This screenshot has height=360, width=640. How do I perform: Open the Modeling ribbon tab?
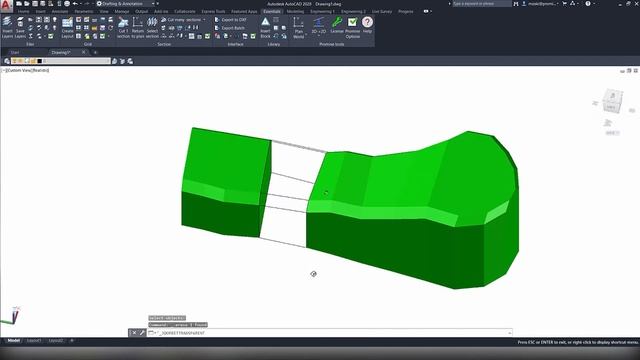[x=295, y=11]
